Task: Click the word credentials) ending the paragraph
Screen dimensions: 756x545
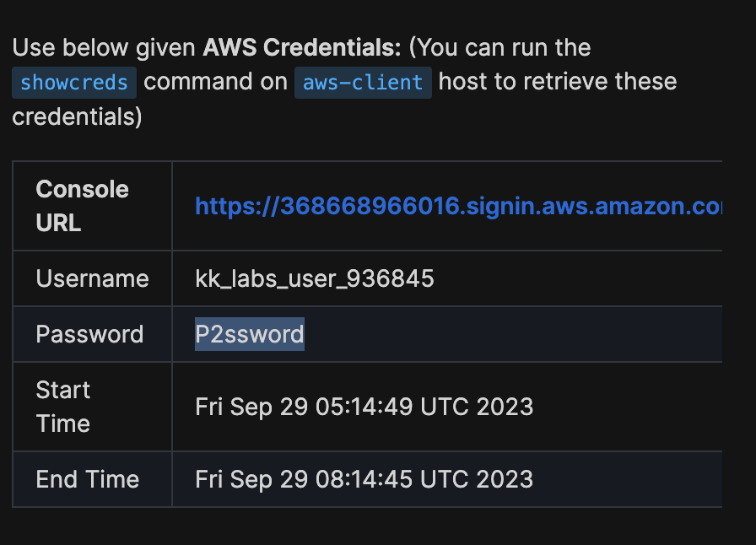Action: (77, 116)
